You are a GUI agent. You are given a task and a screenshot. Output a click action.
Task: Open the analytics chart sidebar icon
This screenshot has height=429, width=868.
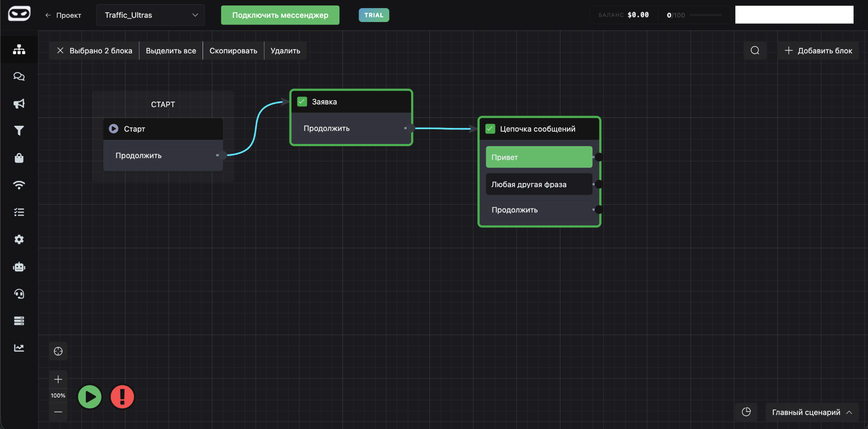click(x=19, y=348)
